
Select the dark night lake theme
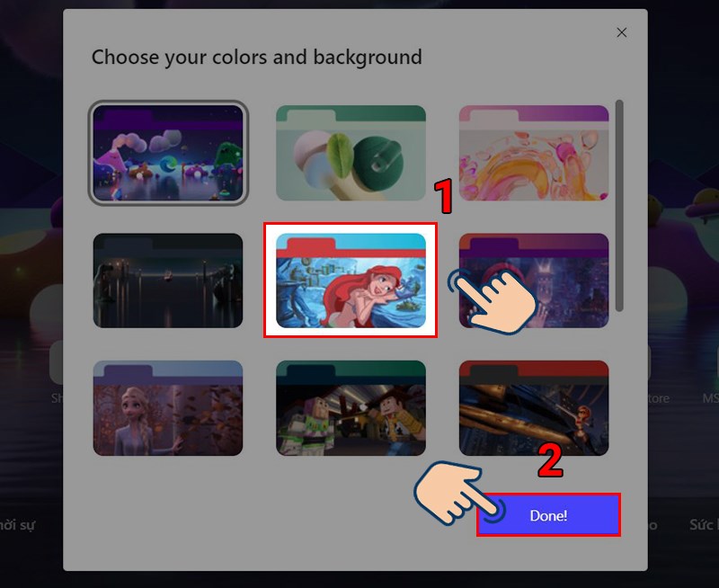tap(168, 281)
